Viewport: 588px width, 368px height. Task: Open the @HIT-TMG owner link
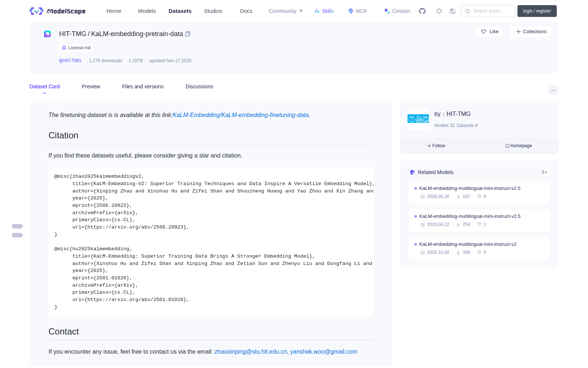pos(70,61)
